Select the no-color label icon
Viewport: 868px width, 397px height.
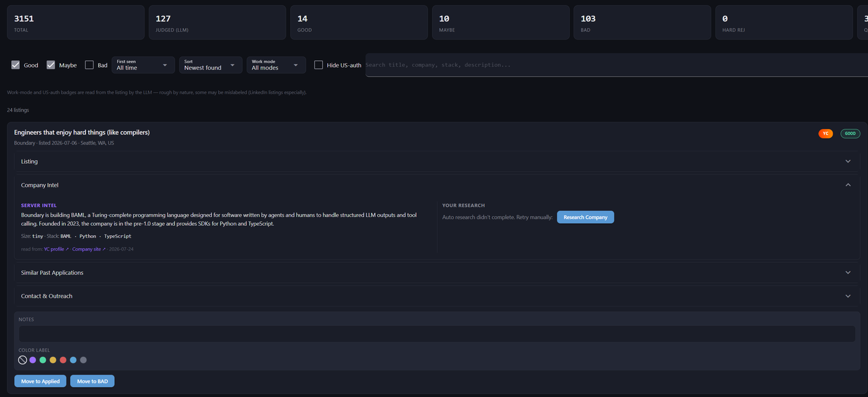pyautogui.click(x=22, y=360)
